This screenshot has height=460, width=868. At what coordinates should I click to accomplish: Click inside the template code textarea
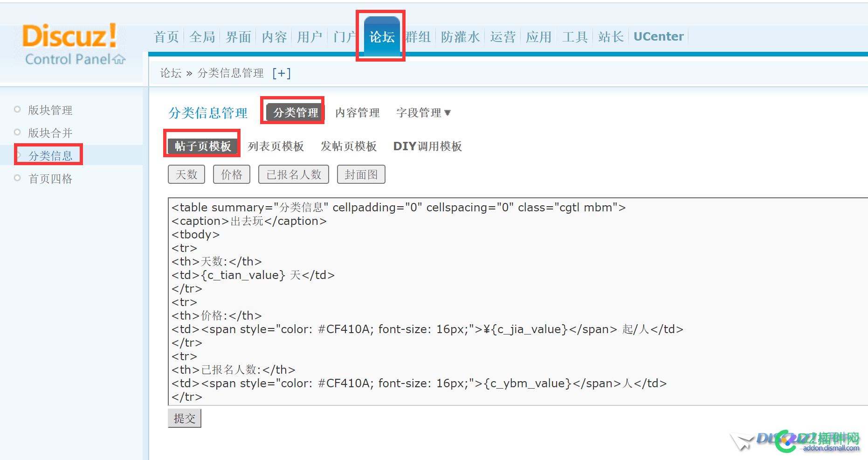[518, 301]
